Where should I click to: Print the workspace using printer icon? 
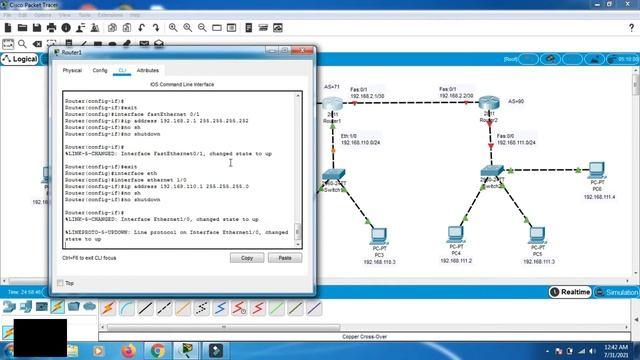point(51,28)
